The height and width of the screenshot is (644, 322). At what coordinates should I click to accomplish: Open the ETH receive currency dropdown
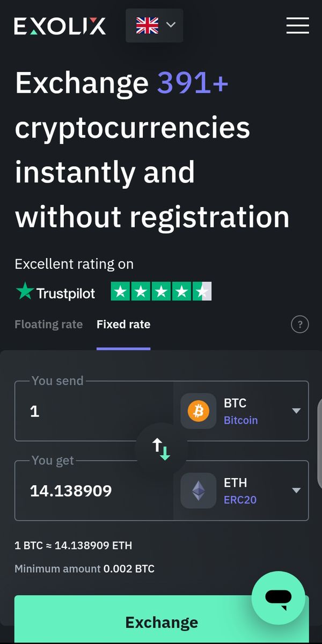[x=296, y=491]
